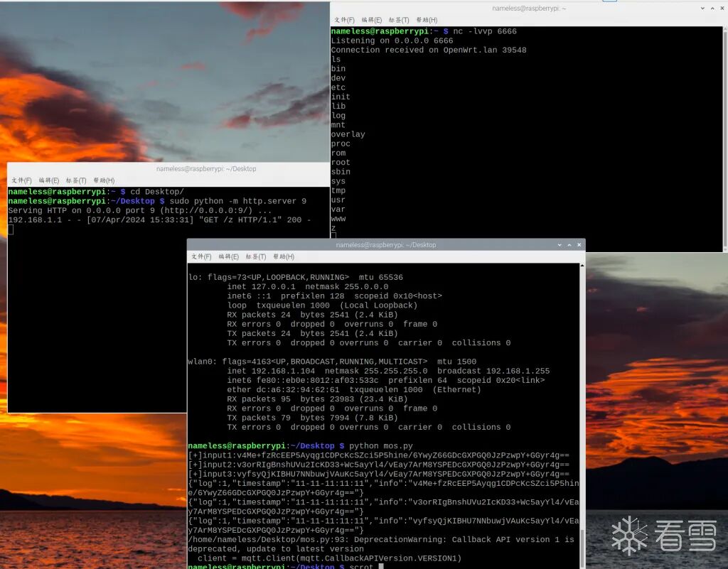The width and height of the screenshot is (728, 569).
Task: Click the 'python mos.py' command line
Action: click(301, 446)
